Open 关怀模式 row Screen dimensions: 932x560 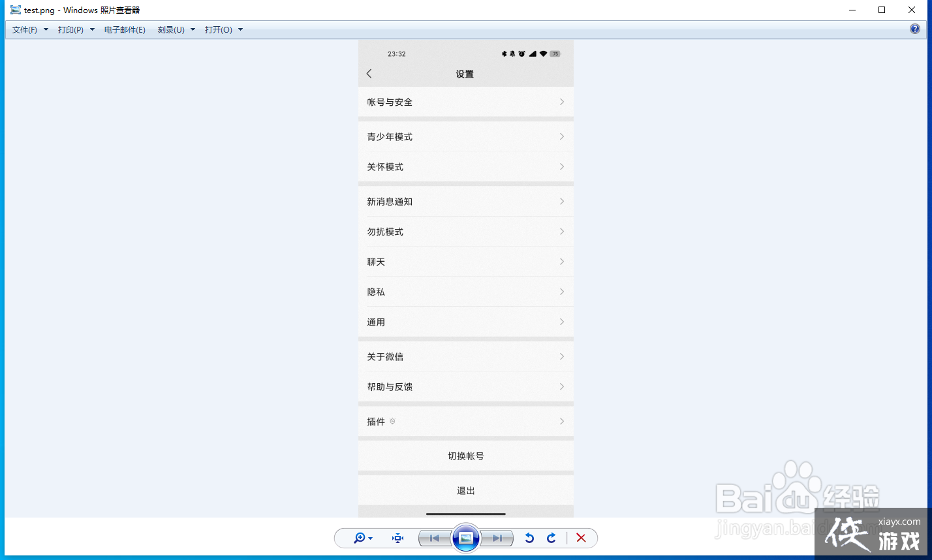(x=466, y=166)
